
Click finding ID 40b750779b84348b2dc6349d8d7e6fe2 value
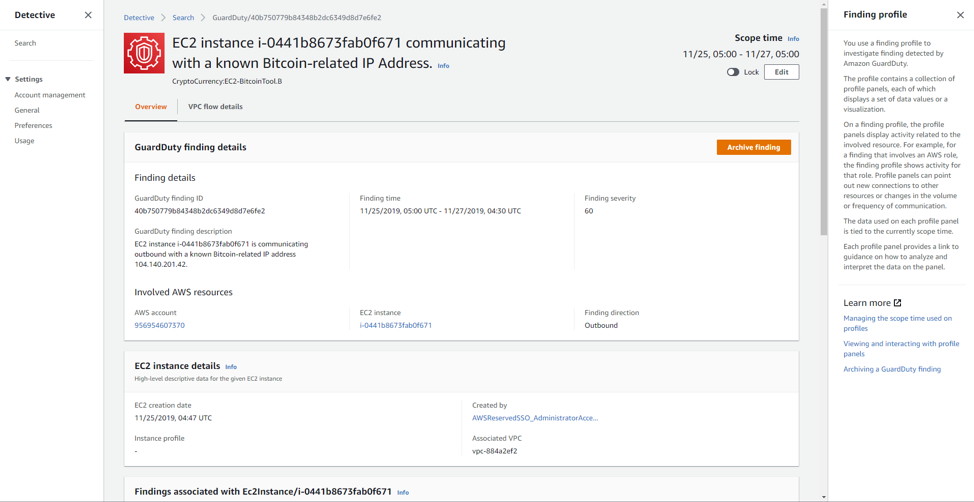pyautogui.click(x=200, y=211)
